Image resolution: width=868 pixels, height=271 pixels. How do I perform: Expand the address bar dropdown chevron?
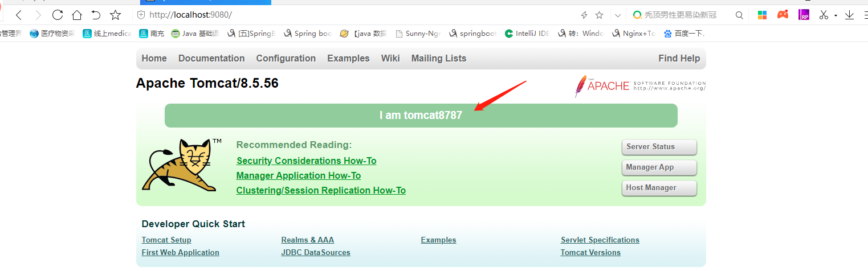pyautogui.click(x=618, y=15)
